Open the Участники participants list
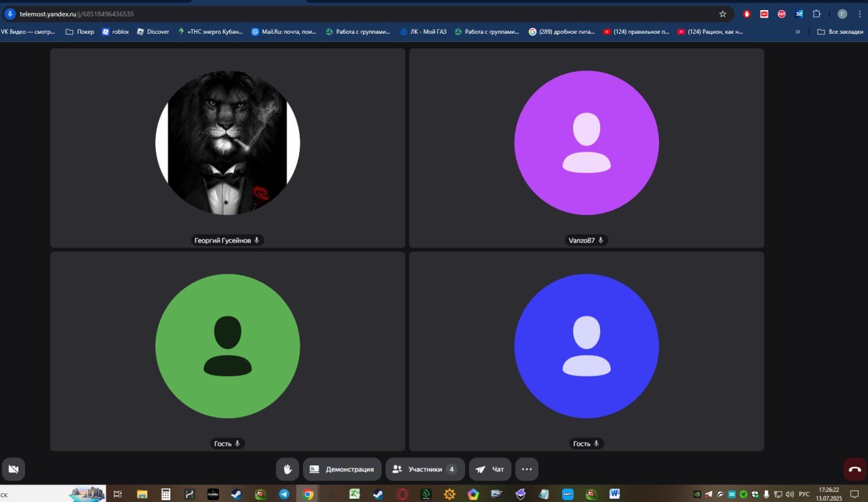This screenshot has width=868, height=502. coord(425,469)
